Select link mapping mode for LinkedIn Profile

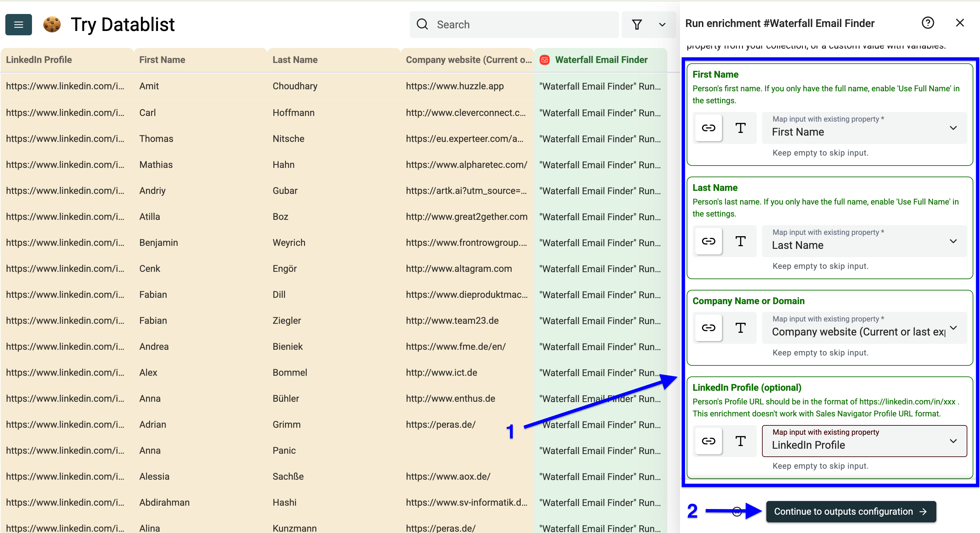[708, 441]
